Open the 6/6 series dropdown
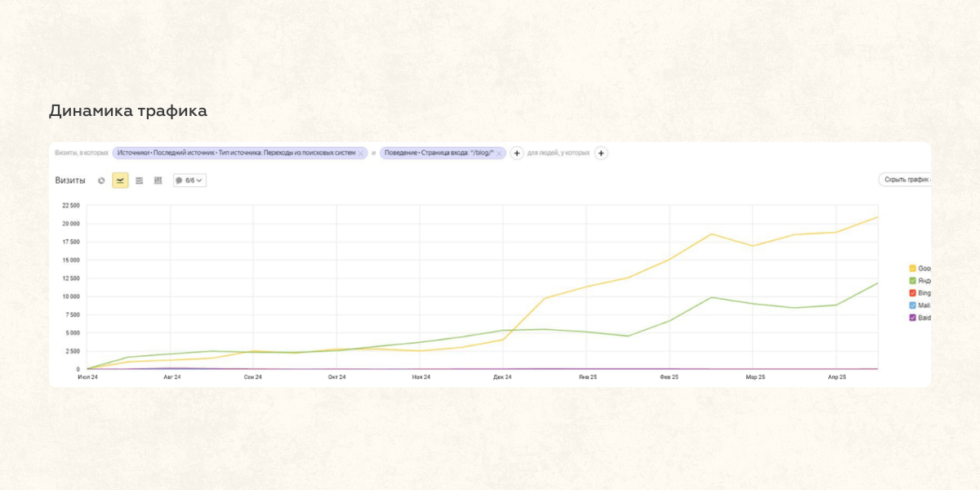Screen dimensions: 980x490 tap(189, 180)
